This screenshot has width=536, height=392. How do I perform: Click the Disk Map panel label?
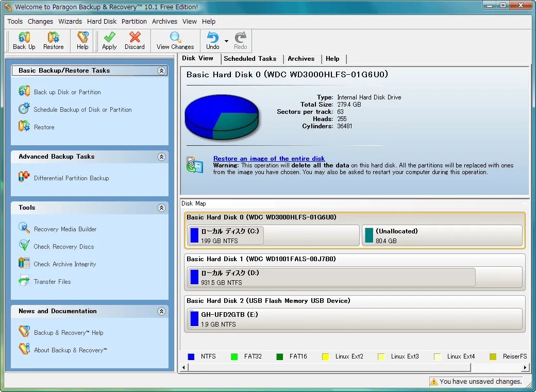193,203
